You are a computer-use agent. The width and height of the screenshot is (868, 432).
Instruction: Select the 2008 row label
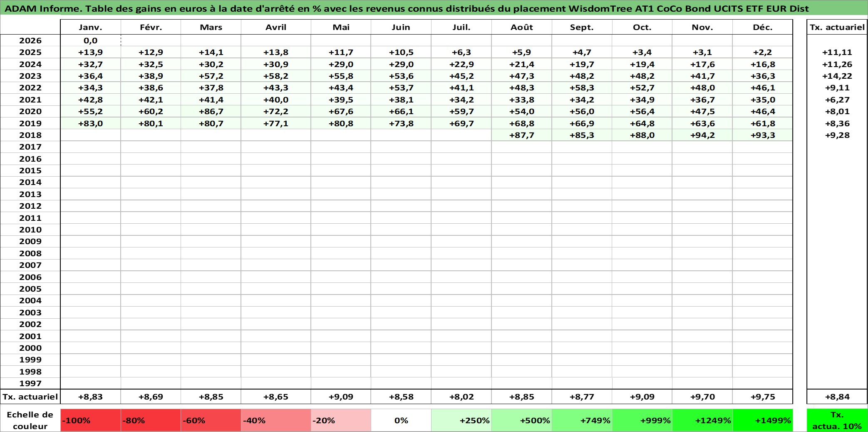[x=30, y=253]
